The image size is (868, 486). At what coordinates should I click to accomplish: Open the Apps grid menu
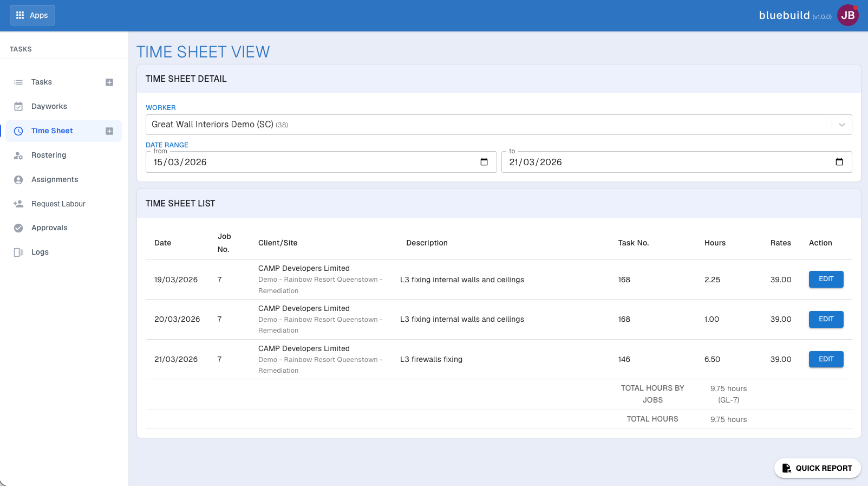[32, 15]
